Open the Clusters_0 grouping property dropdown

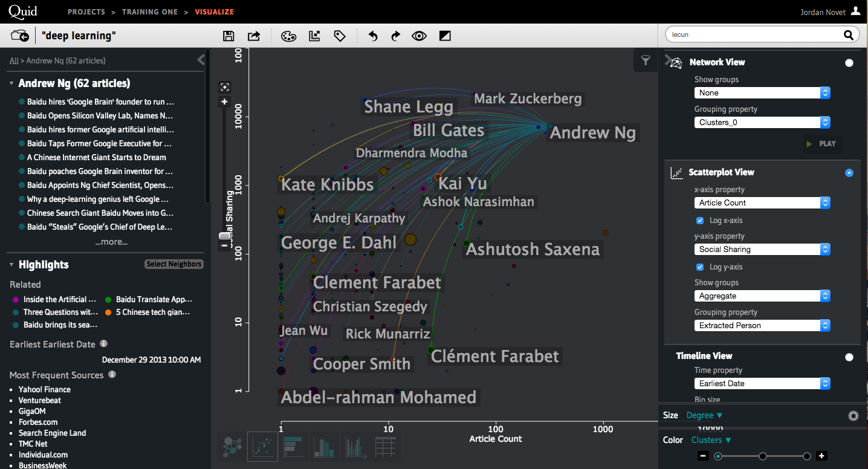coord(762,123)
